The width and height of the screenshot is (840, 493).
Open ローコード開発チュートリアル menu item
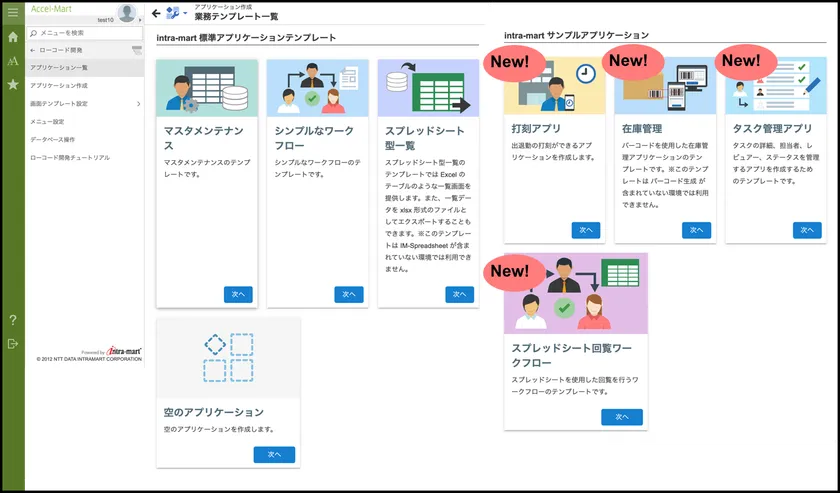pos(85,158)
